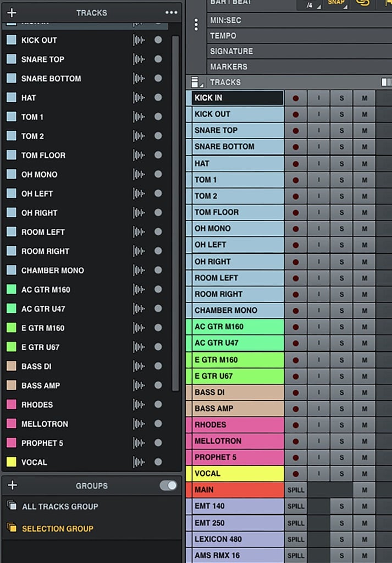Record-arm the KICK OUT track
Image resolution: width=392 pixels, height=563 pixels.
coord(295,114)
